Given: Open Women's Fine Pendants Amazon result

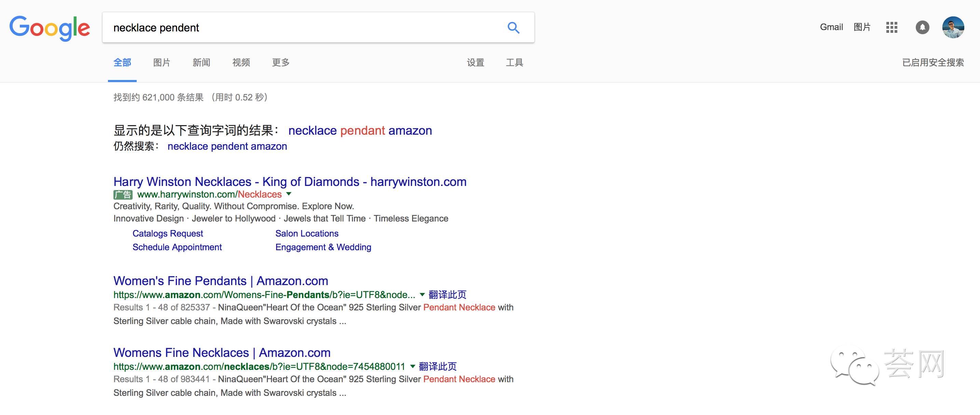Looking at the screenshot, I should tap(221, 281).
